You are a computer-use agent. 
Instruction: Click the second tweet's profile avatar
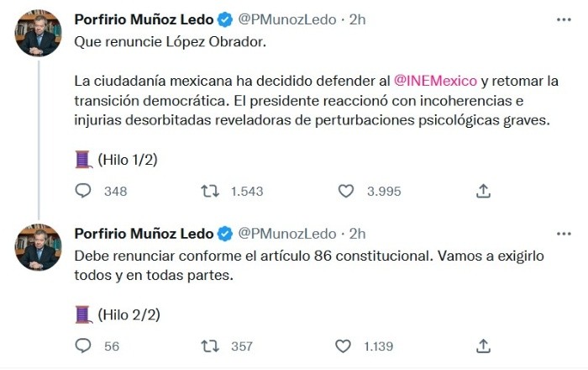pos(39,246)
